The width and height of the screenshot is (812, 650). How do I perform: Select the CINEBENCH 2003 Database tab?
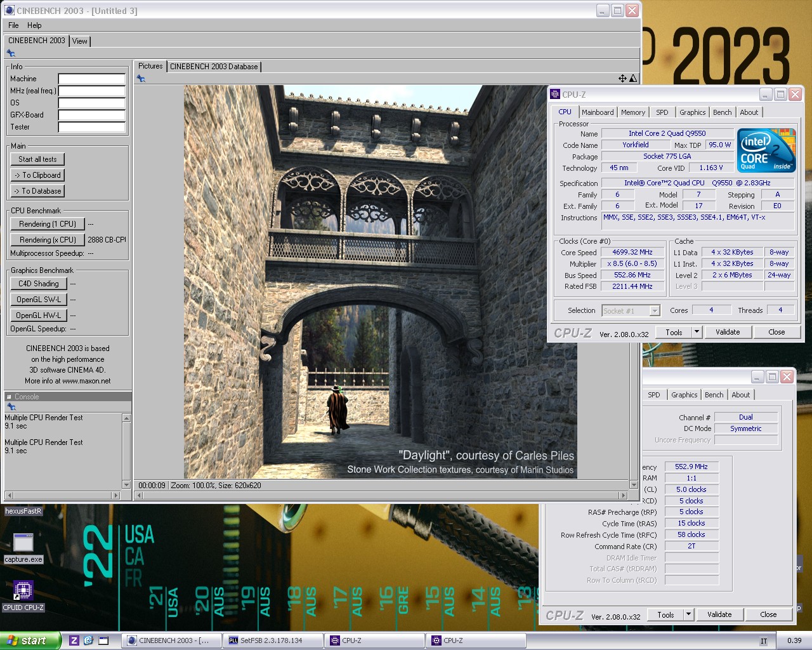point(214,66)
